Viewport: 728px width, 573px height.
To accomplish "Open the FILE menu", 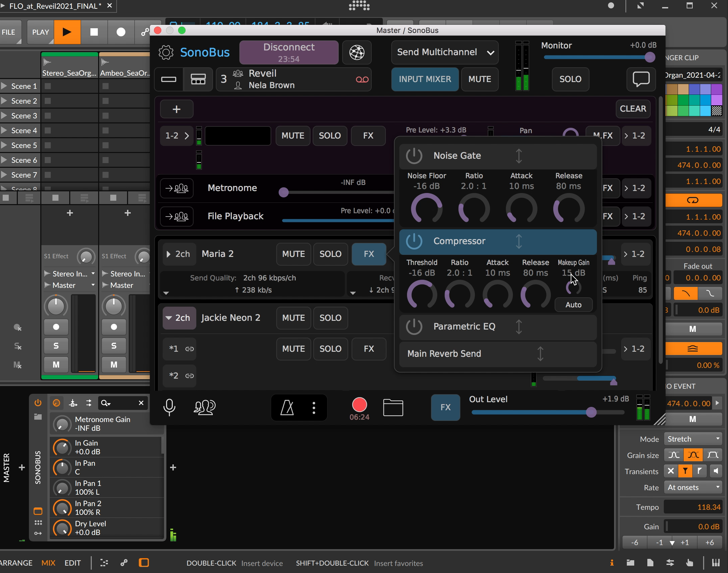I will pos(9,32).
